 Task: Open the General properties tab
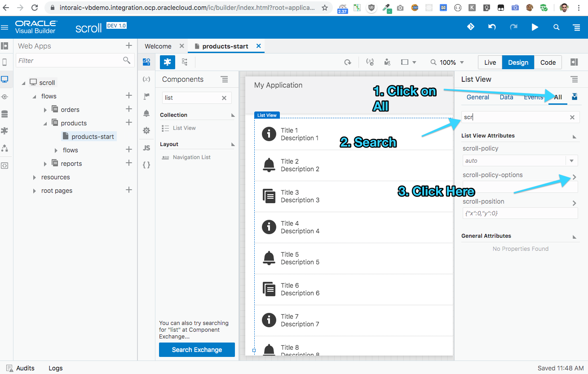click(x=477, y=97)
